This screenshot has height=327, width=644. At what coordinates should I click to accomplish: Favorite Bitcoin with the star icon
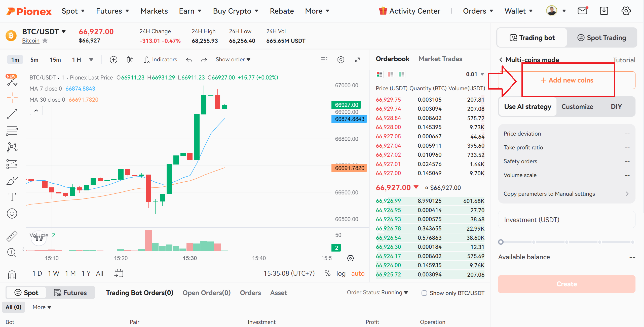click(x=45, y=40)
